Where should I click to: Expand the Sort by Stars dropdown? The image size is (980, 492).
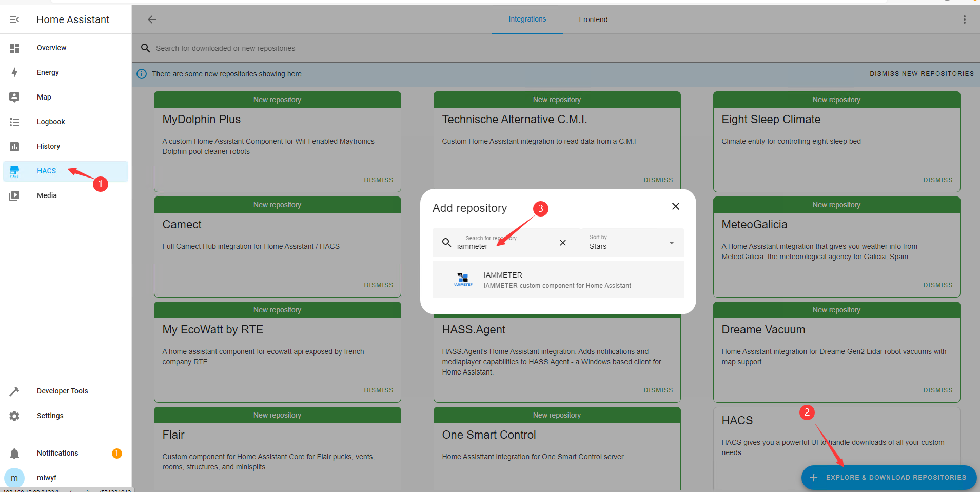671,243
